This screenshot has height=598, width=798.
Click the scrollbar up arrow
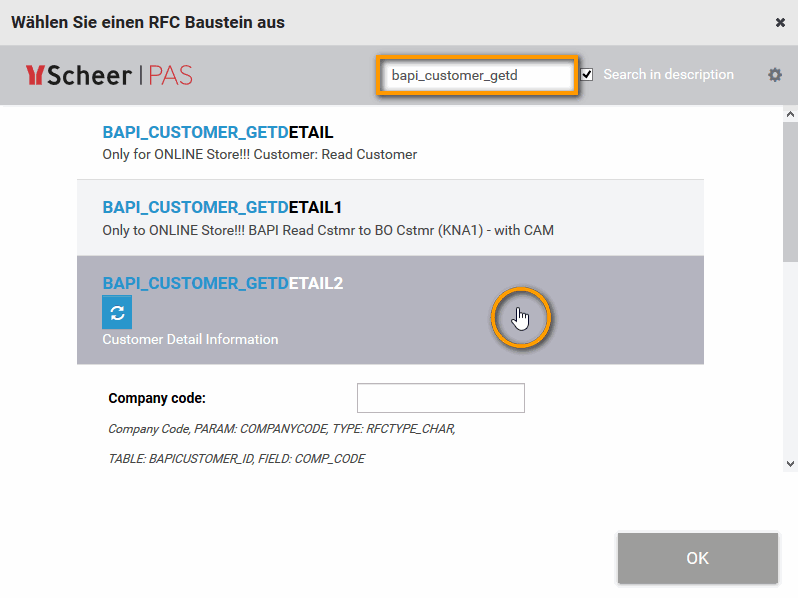tap(790, 114)
